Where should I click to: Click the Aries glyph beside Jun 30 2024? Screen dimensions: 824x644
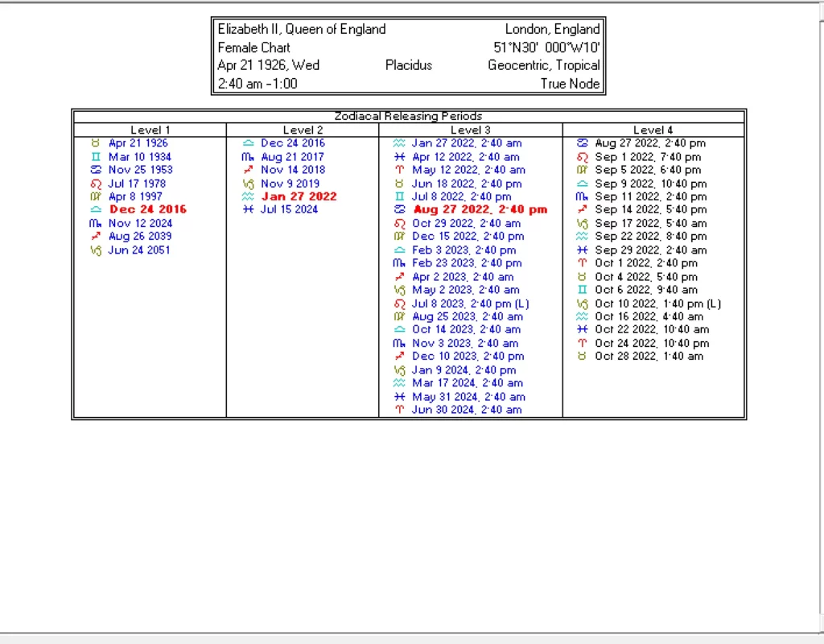click(x=399, y=410)
